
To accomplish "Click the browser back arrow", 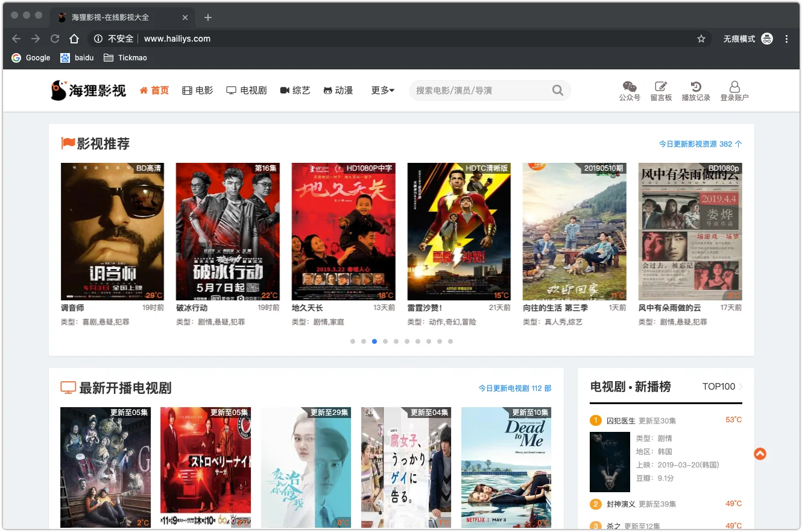I will (x=16, y=39).
